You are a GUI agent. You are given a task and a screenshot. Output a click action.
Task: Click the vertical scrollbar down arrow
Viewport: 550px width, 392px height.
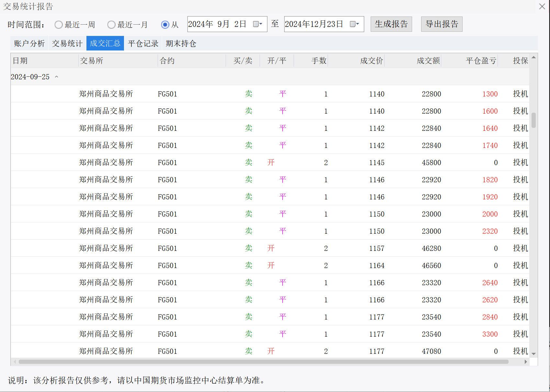[533, 354]
